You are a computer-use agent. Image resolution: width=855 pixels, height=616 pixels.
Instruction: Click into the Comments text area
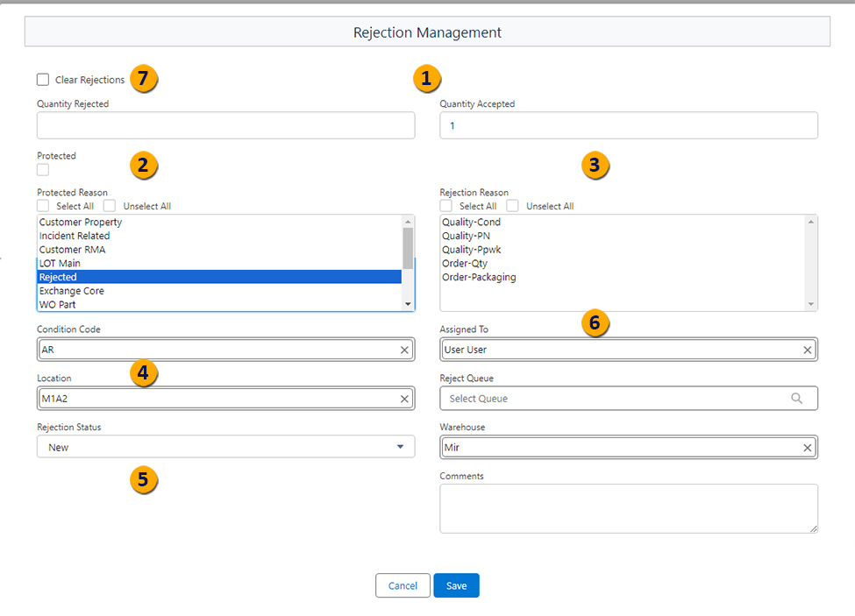pos(628,508)
